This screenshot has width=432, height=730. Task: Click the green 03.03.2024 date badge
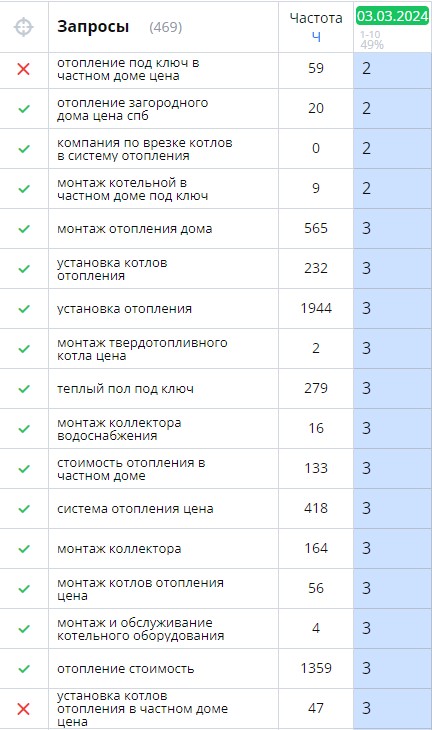[x=392, y=16]
